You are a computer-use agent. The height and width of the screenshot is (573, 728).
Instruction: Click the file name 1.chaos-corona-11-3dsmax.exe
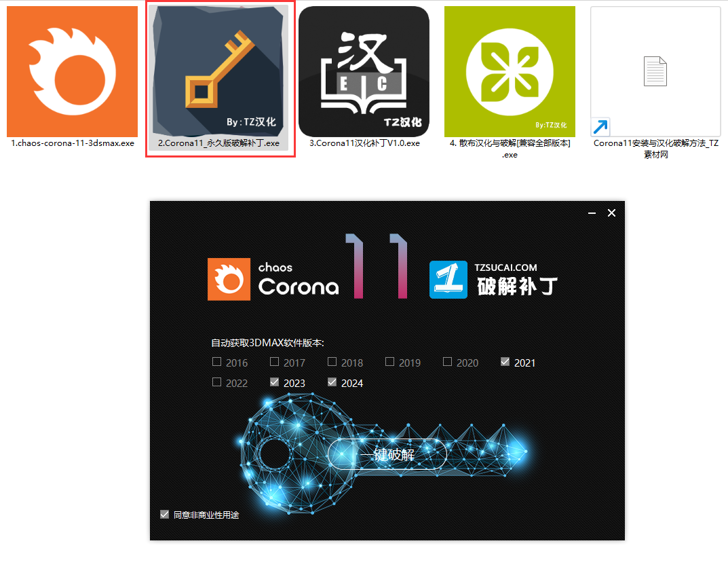click(x=73, y=143)
